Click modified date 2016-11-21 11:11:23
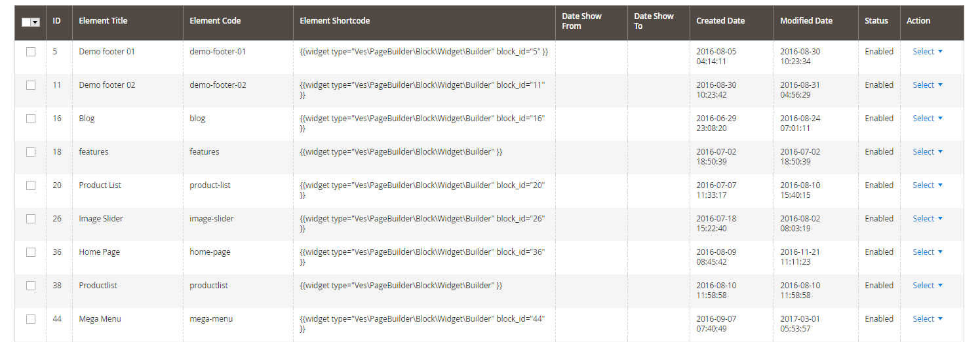 (x=800, y=257)
